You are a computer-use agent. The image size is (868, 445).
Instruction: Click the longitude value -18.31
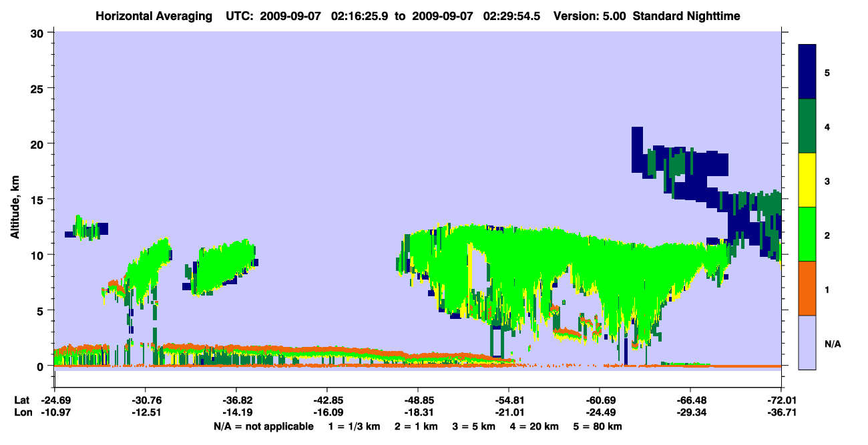[418, 412]
